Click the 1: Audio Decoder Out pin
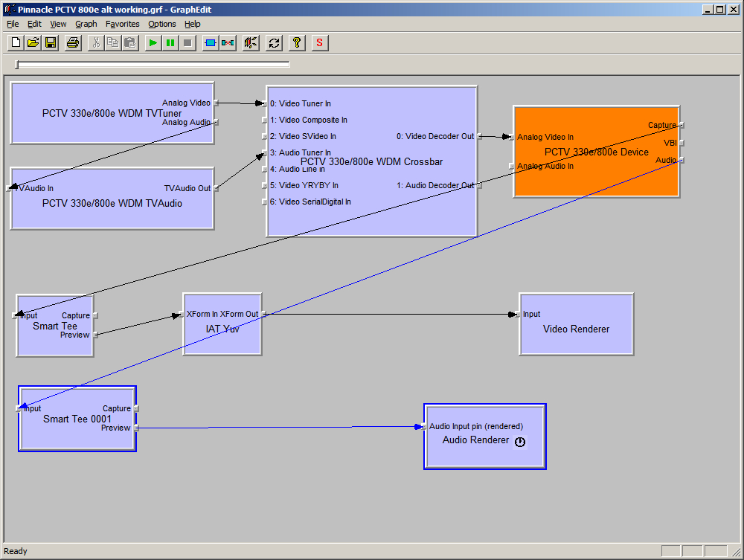This screenshot has width=744, height=560. (x=479, y=185)
